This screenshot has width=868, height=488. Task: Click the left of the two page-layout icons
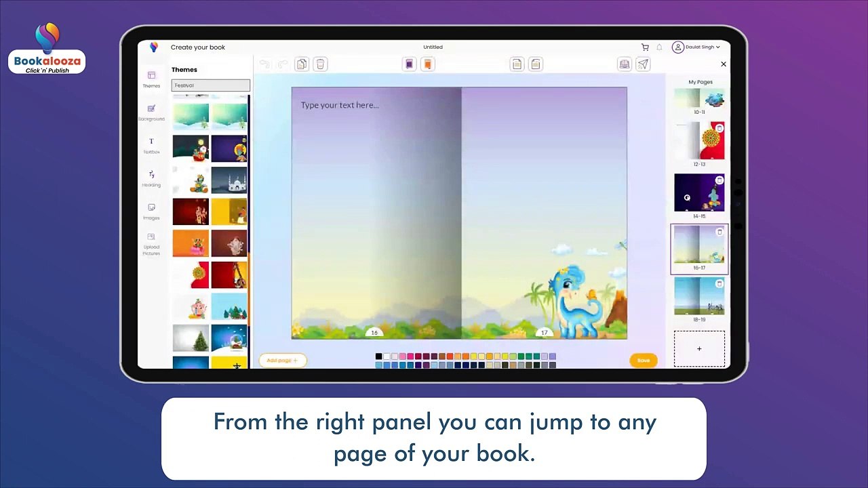pyautogui.click(x=517, y=64)
